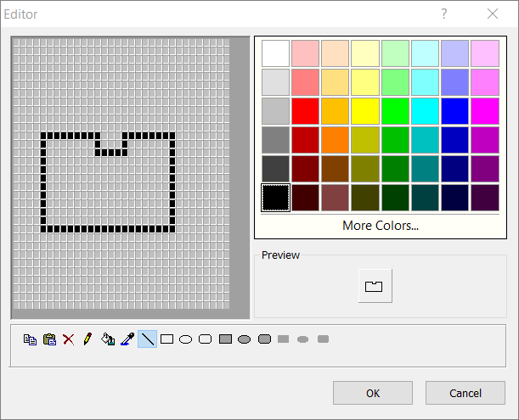Choose the outlined Rectangle tool

coord(166,339)
